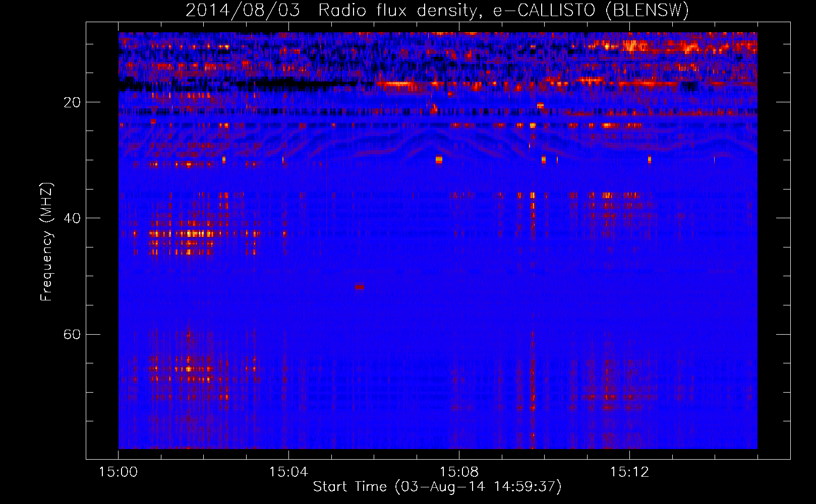Click the isolated red burst near 52 MHz
816x504 pixels.
(x=359, y=287)
